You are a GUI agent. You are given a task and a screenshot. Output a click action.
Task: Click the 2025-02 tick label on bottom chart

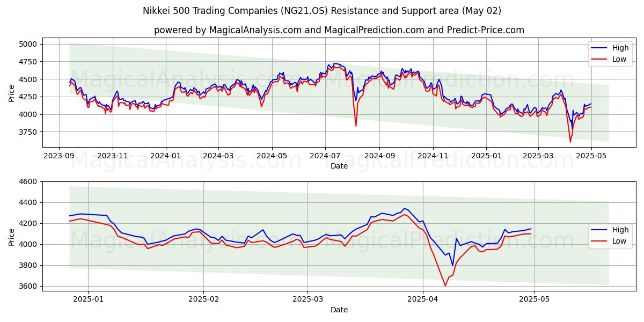coord(204,299)
